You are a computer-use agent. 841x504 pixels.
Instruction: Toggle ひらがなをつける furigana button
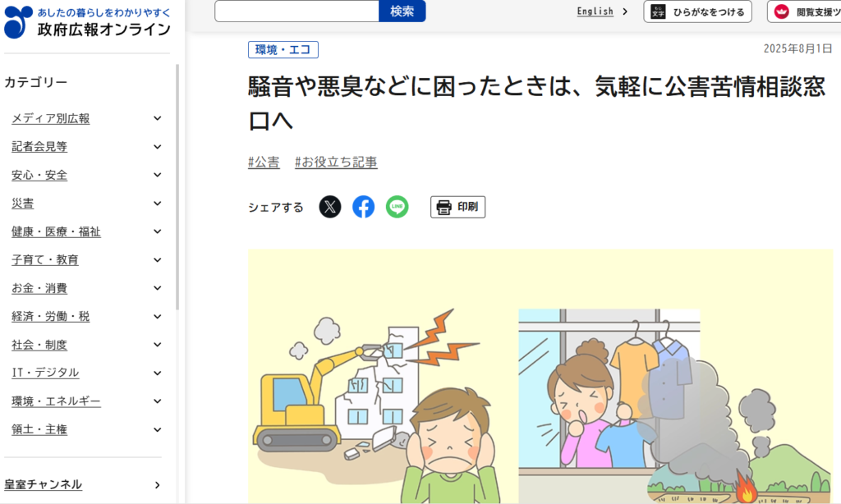point(697,11)
